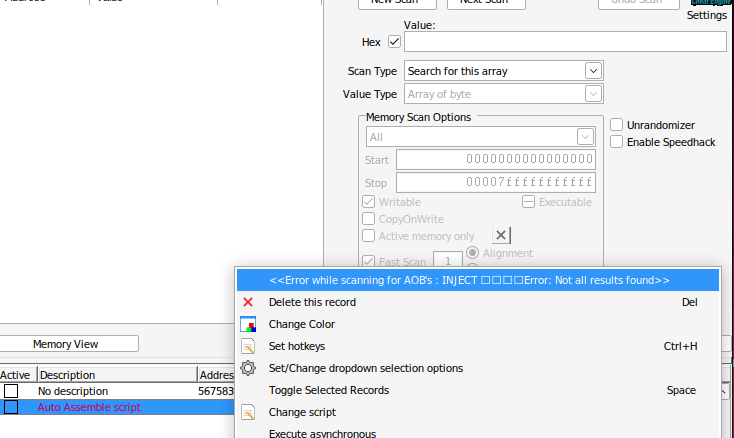Enable the Unrandomizer checkbox
This screenshot has width=734, height=438.
click(617, 125)
